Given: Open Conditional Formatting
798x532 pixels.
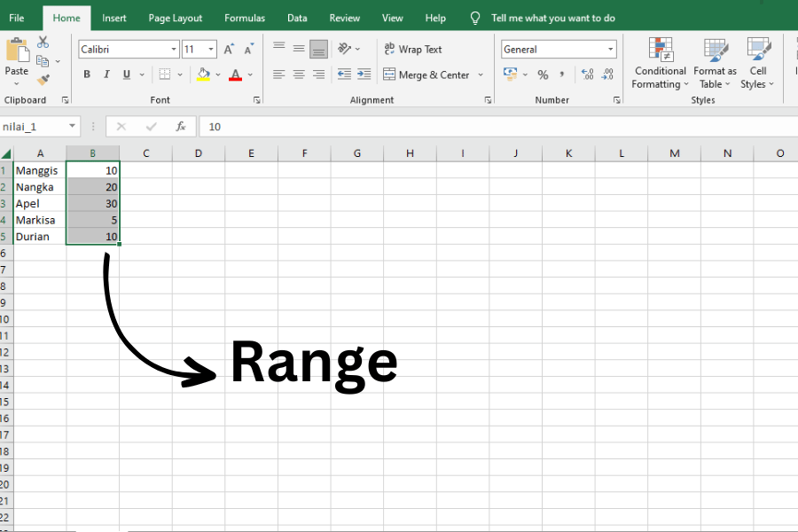Looking at the screenshot, I should coord(660,62).
